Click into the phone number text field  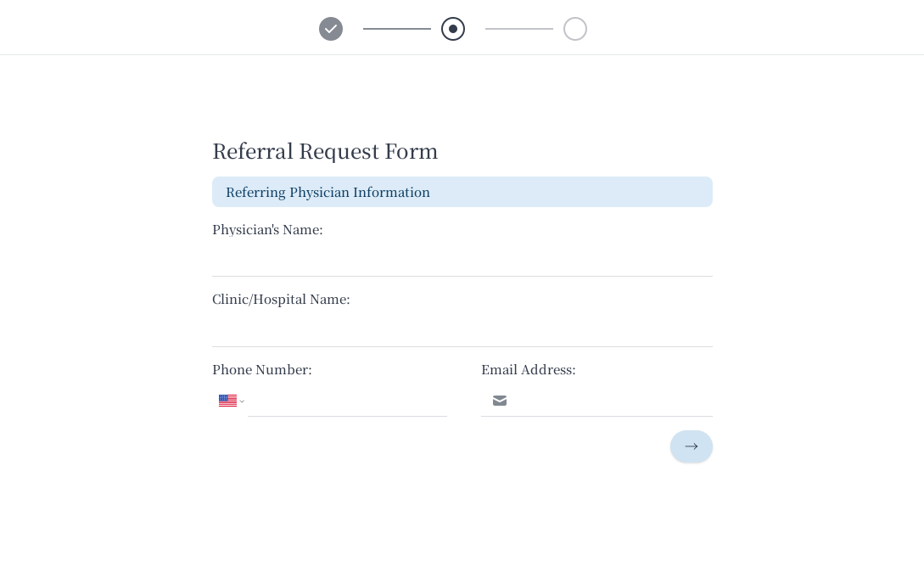pos(347,401)
